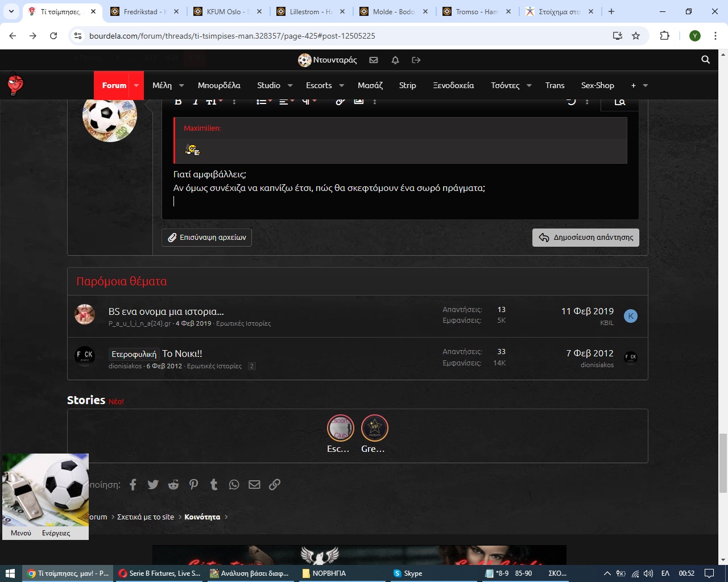This screenshot has width=728, height=582.
Task: Open the Μασάζ menu item
Action: (370, 85)
